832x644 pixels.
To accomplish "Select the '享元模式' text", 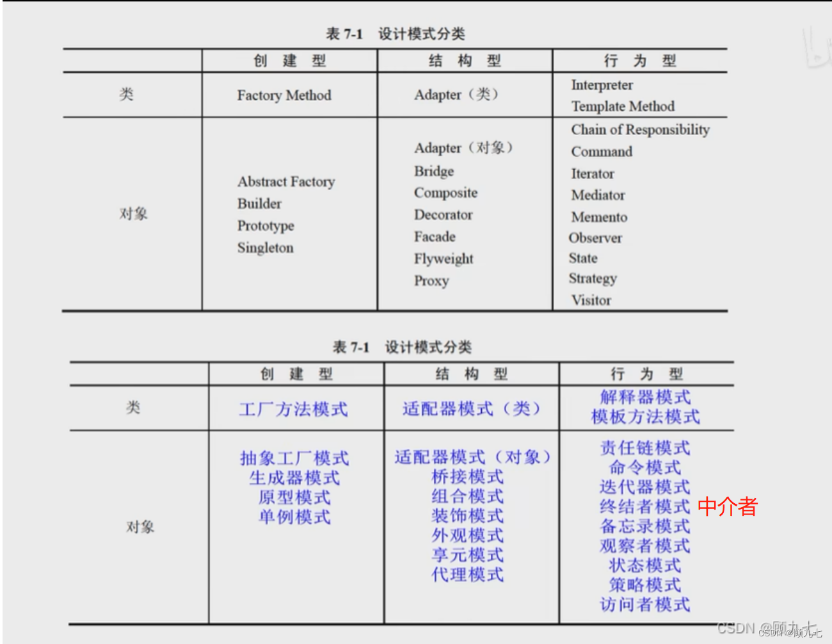I will 468,555.
